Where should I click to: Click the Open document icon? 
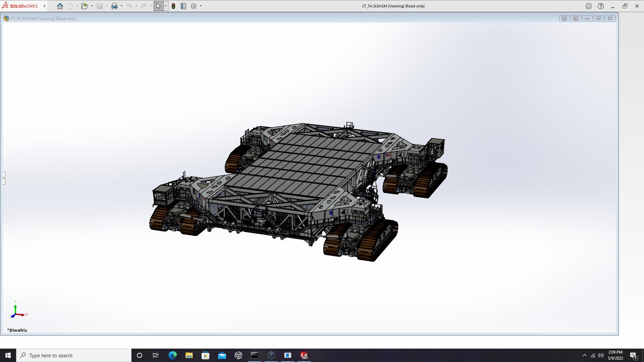(x=84, y=6)
